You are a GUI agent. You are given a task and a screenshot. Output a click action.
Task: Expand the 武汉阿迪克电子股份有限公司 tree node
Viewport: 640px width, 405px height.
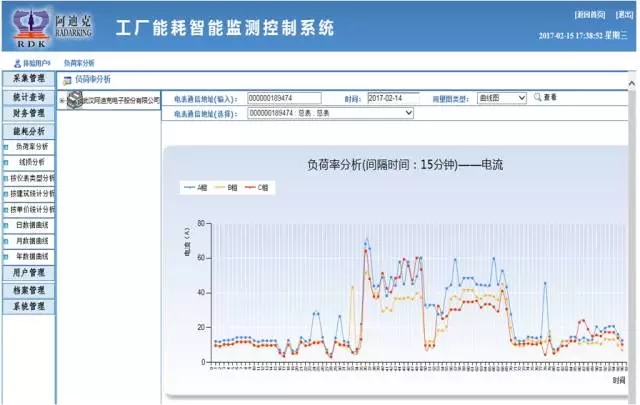[x=63, y=101]
